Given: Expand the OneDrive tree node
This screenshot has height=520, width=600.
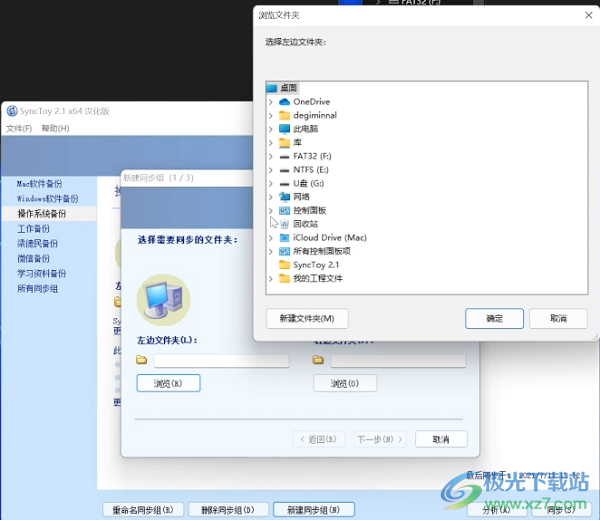Looking at the screenshot, I should (x=271, y=102).
